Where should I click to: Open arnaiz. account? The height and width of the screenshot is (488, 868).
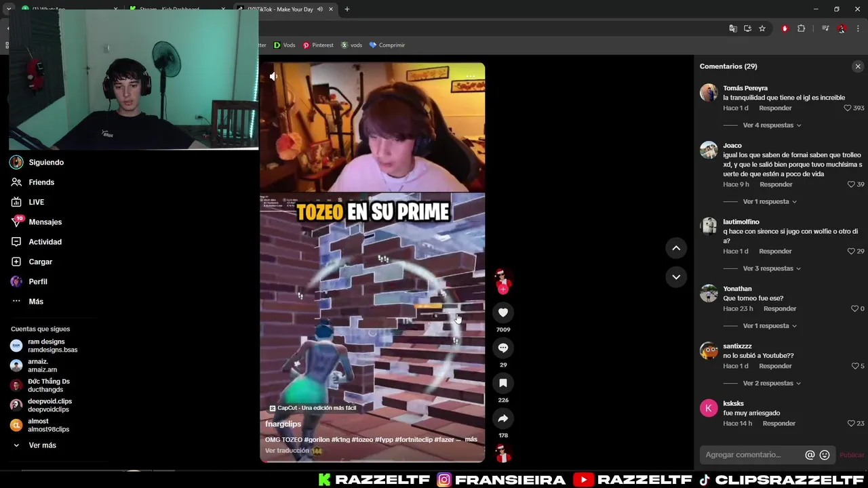coord(42,365)
